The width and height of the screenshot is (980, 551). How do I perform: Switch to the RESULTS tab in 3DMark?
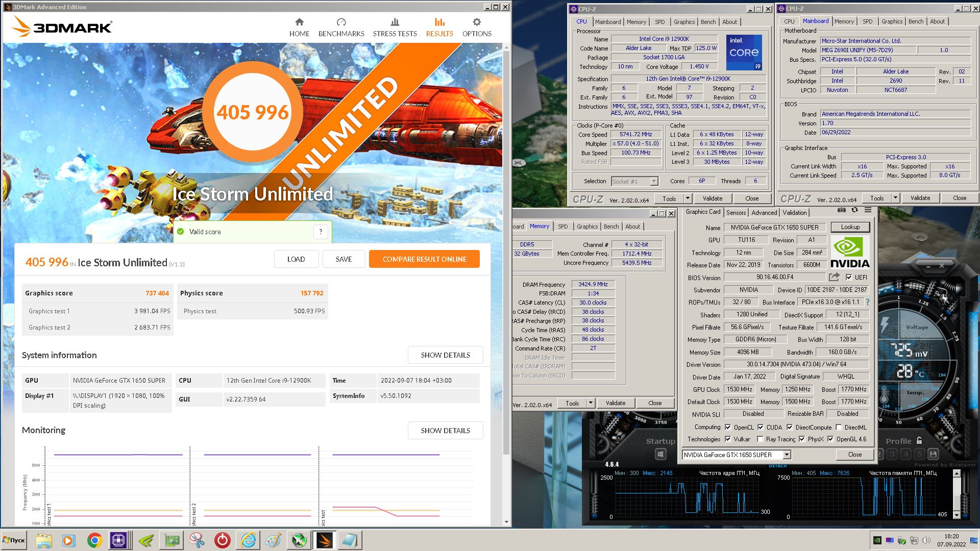(x=439, y=28)
